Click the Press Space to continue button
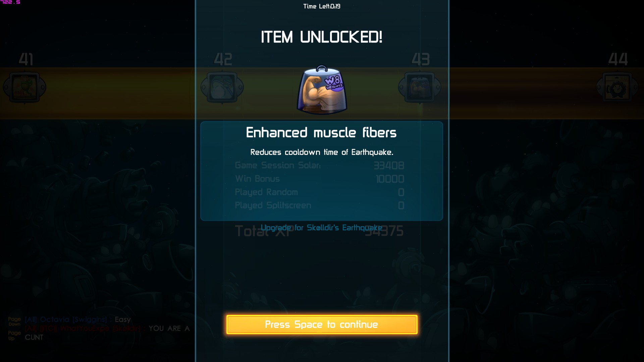644x362 pixels. tap(322, 324)
